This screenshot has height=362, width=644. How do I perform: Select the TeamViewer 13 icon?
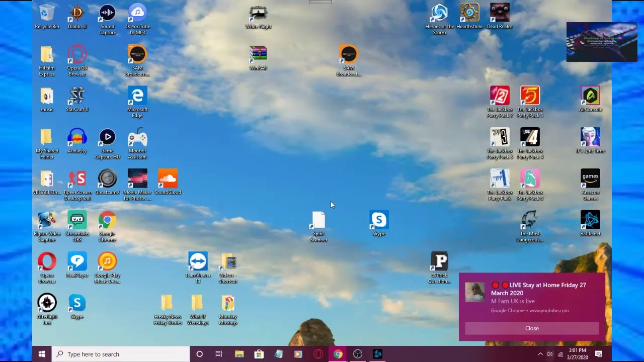(x=198, y=268)
